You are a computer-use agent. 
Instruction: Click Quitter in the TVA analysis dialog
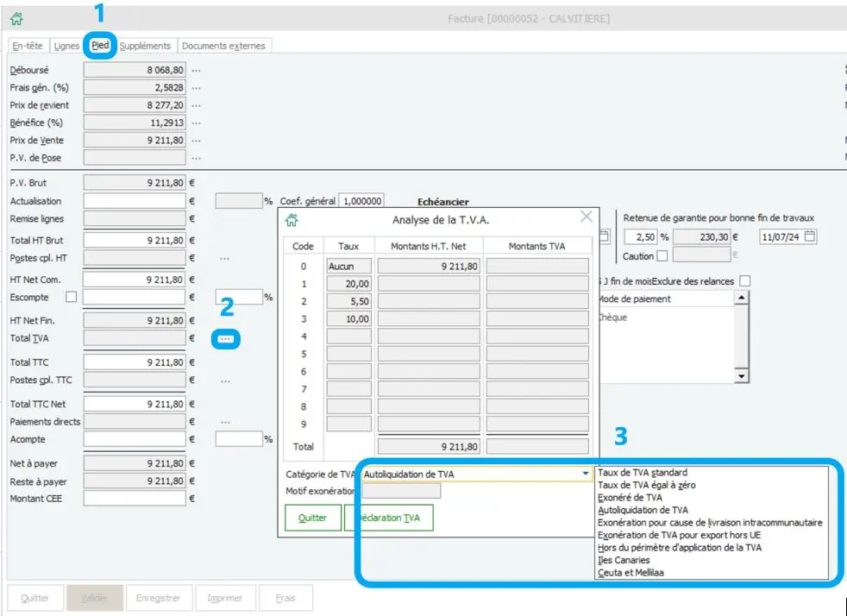(313, 518)
